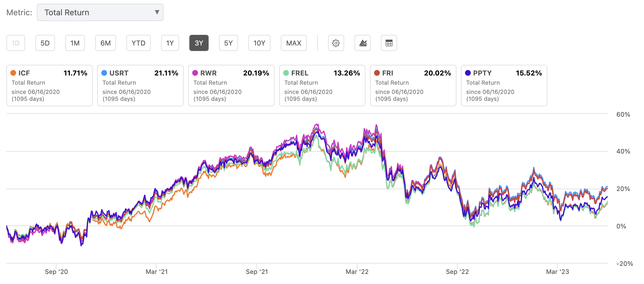Switch to the 1Y time range

[170, 43]
